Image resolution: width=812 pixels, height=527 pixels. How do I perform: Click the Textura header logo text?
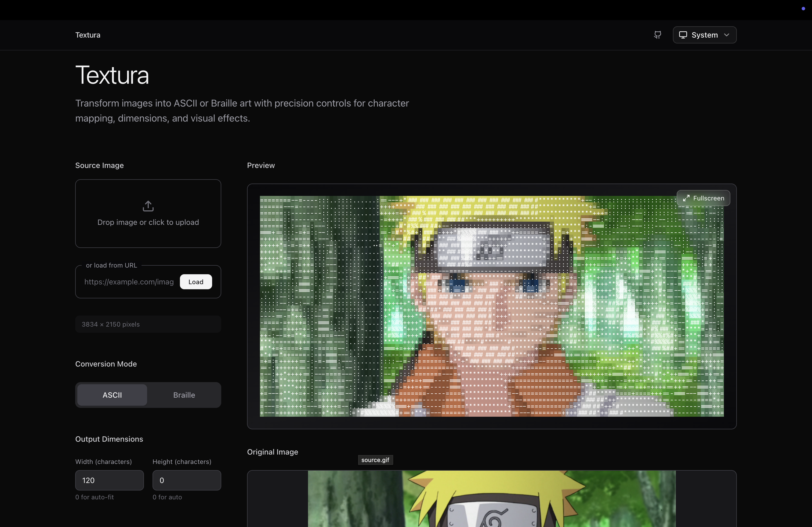point(88,35)
